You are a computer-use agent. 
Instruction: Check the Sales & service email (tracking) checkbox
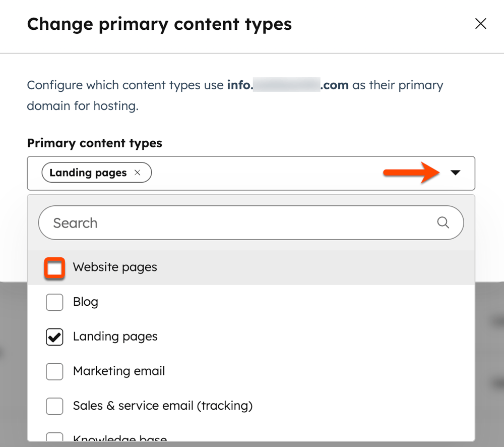click(54, 406)
